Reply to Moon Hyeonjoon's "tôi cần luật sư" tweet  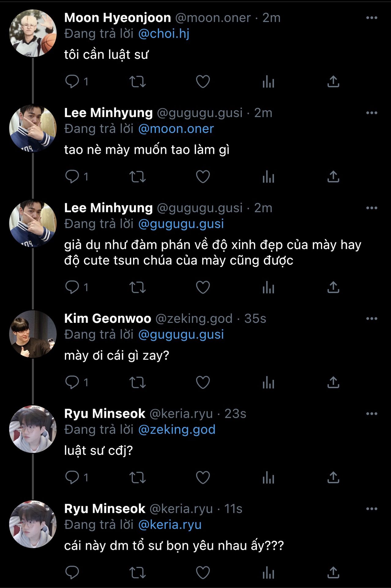(x=72, y=82)
